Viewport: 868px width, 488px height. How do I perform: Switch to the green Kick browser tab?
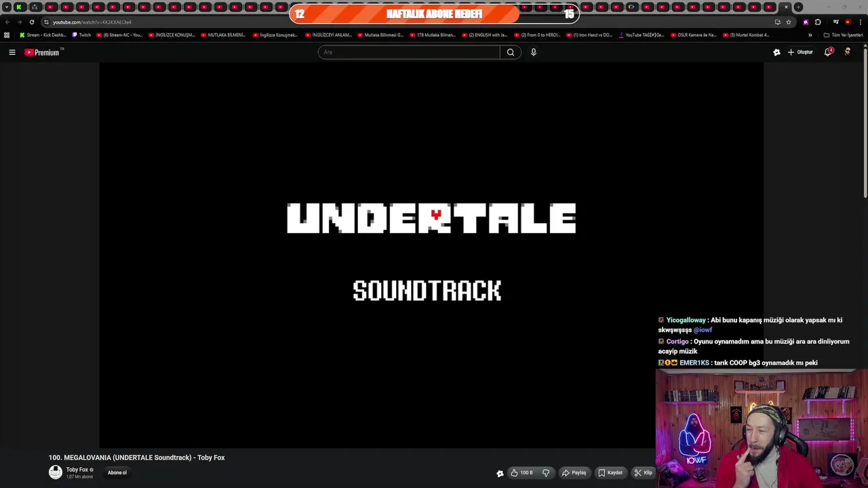[19, 7]
